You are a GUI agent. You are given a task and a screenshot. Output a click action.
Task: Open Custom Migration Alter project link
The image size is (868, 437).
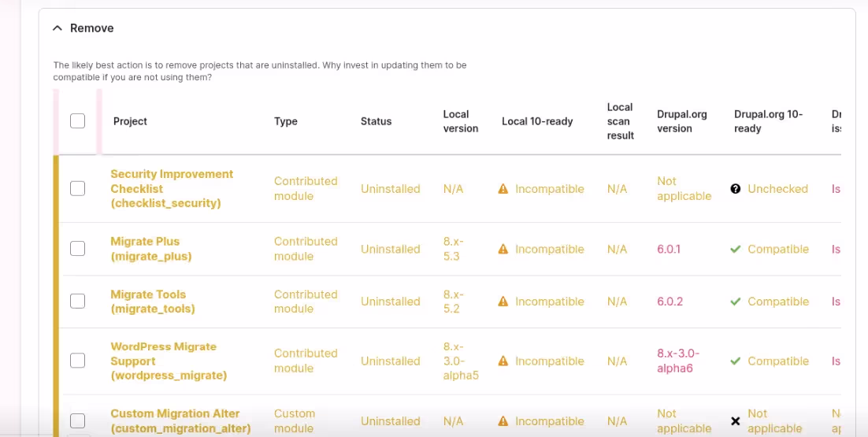180,421
